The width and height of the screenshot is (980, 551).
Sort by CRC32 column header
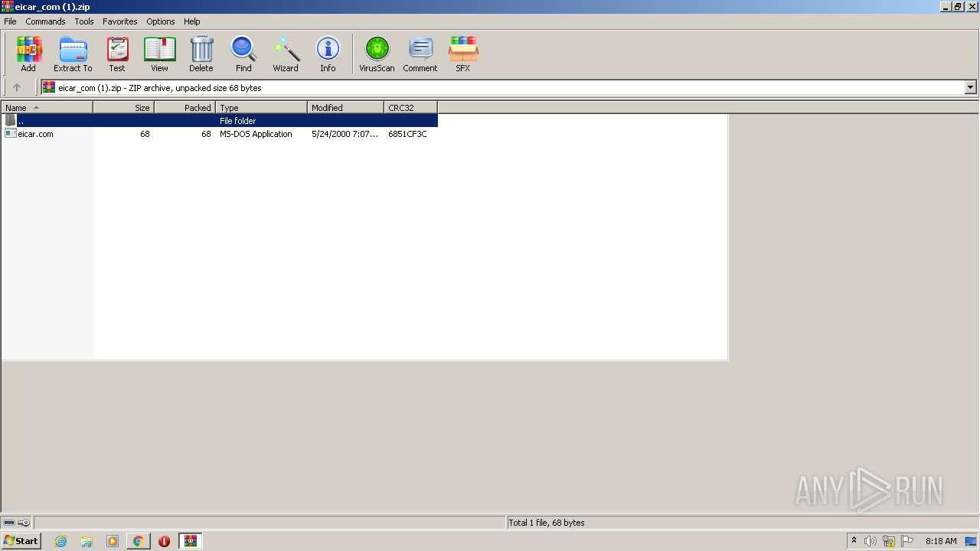coord(411,108)
